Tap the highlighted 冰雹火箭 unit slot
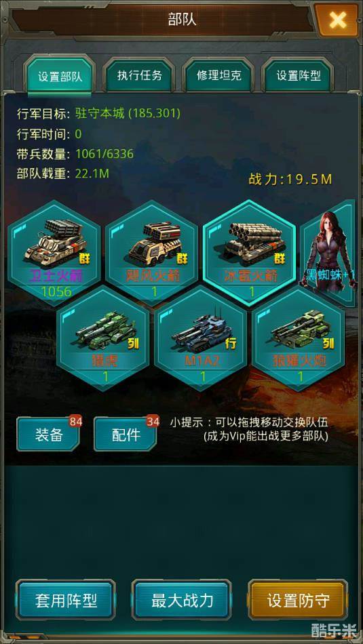This screenshot has height=644, width=363. click(250, 253)
